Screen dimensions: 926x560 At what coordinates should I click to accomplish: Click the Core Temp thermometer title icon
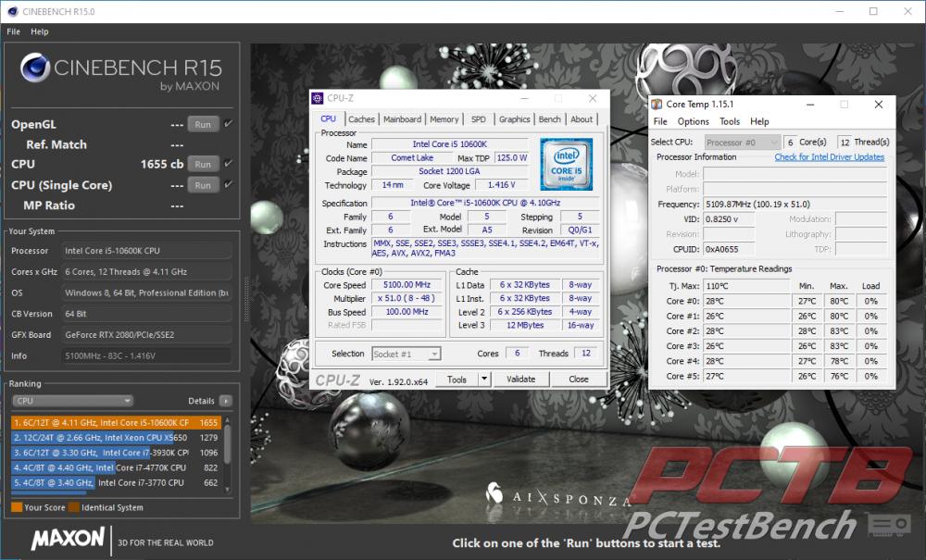pyautogui.click(x=657, y=105)
